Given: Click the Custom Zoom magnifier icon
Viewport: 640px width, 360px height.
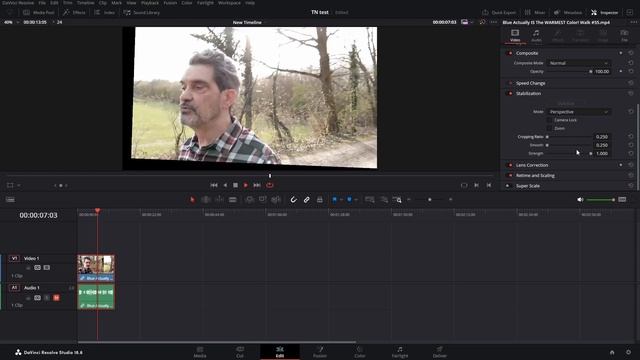Looking at the screenshot, I should tap(397, 200).
